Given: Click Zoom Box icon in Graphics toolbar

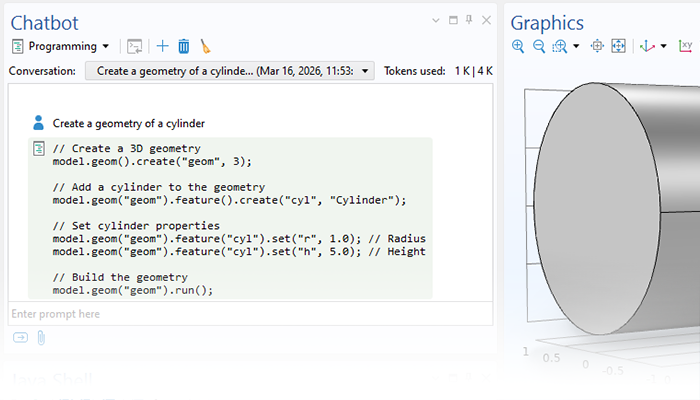Looking at the screenshot, I should [x=559, y=46].
